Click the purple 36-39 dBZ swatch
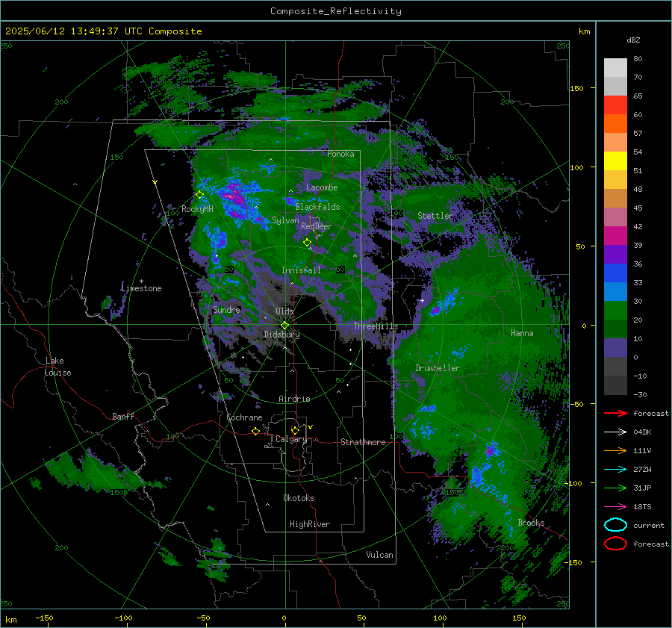 tap(615, 255)
